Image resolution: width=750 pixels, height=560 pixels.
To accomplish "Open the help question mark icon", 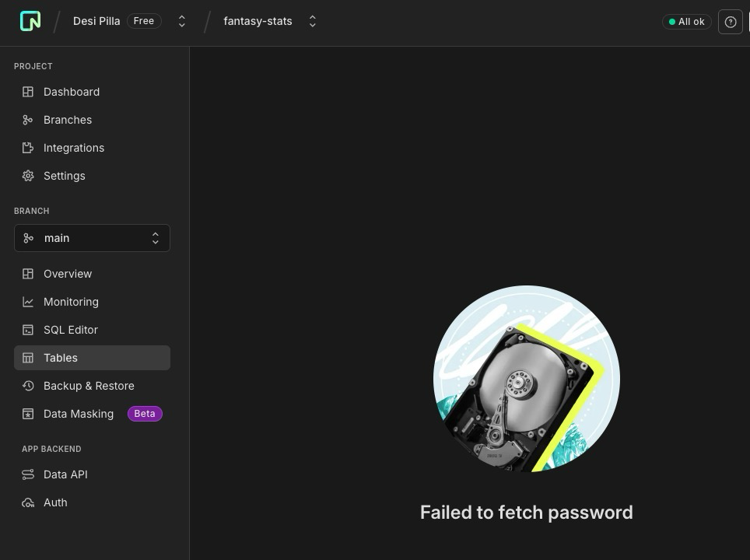I will [730, 22].
